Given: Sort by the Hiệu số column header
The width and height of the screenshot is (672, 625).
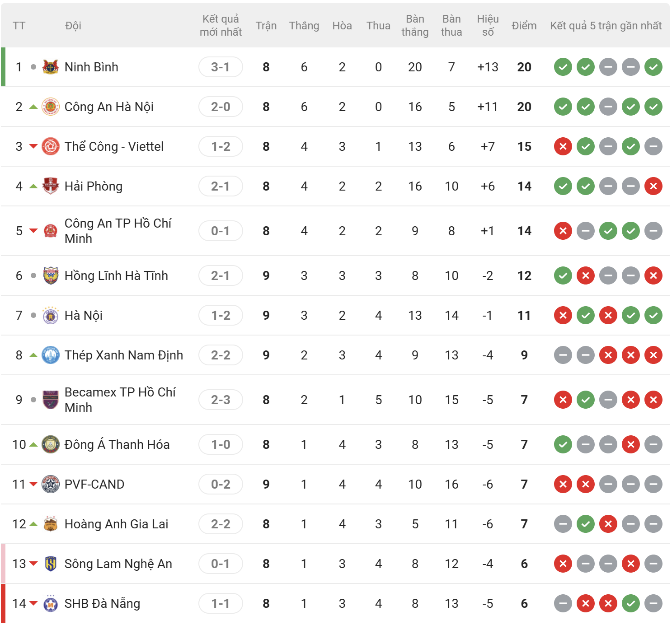Looking at the screenshot, I should 488,25.
